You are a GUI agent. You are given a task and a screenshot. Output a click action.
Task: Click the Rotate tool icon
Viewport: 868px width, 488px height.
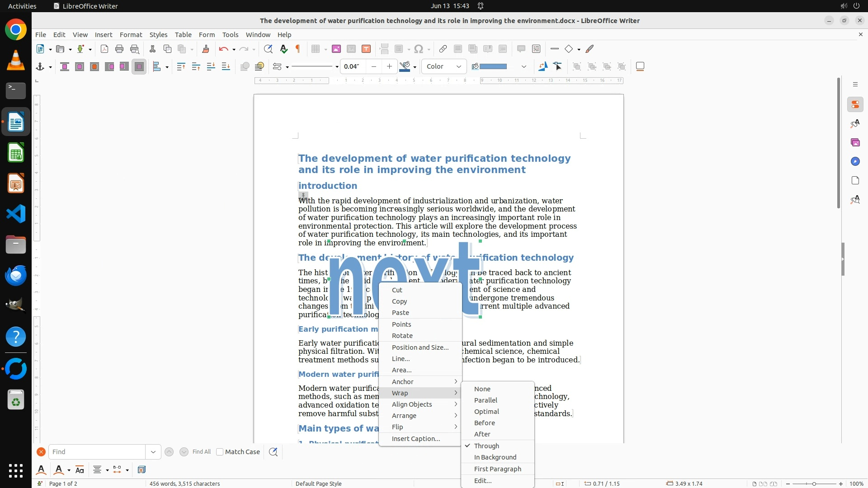pyautogui.click(x=542, y=66)
